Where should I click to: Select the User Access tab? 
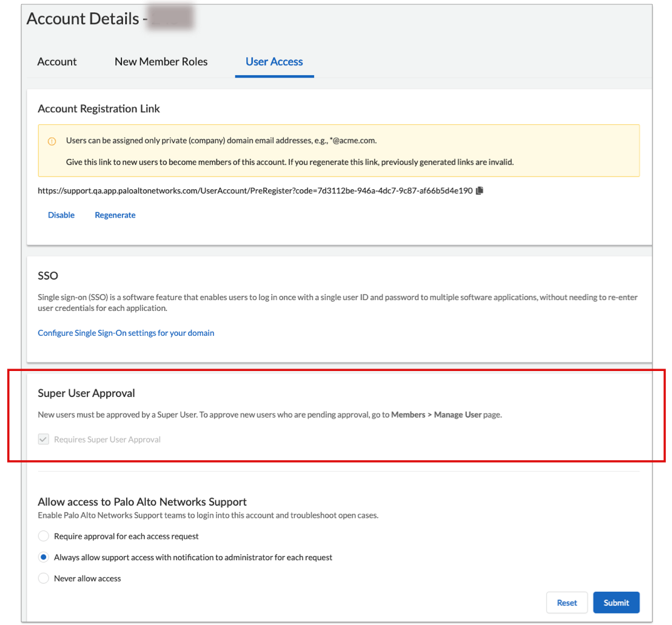pos(274,62)
